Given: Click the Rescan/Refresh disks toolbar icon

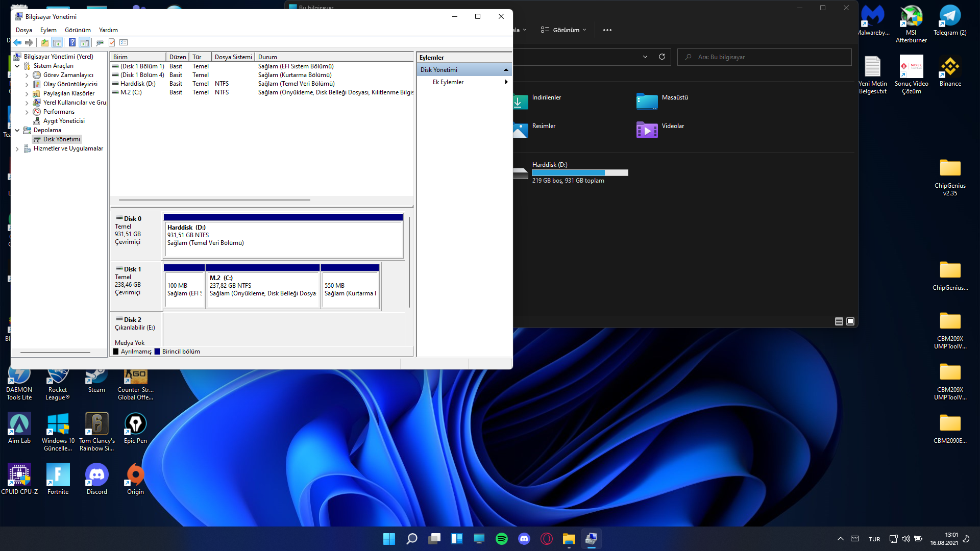Looking at the screenshot, I should [100, 43].
